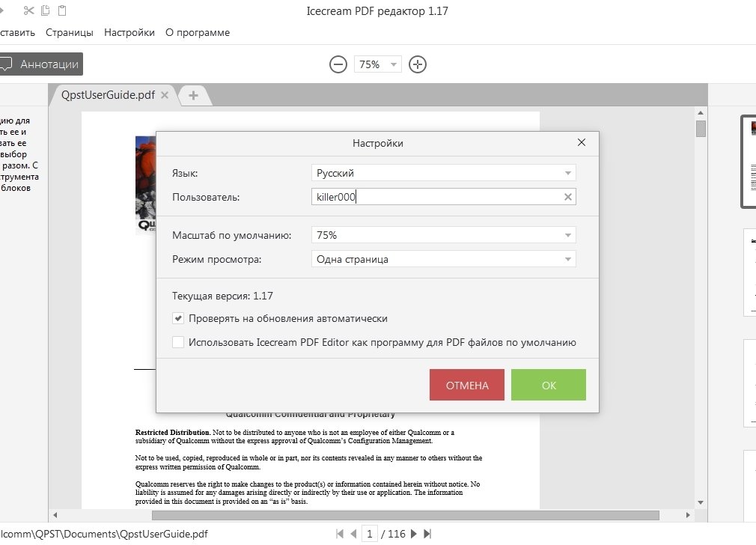Click the copy icon in top toolbar

click(x=46, y=10)
